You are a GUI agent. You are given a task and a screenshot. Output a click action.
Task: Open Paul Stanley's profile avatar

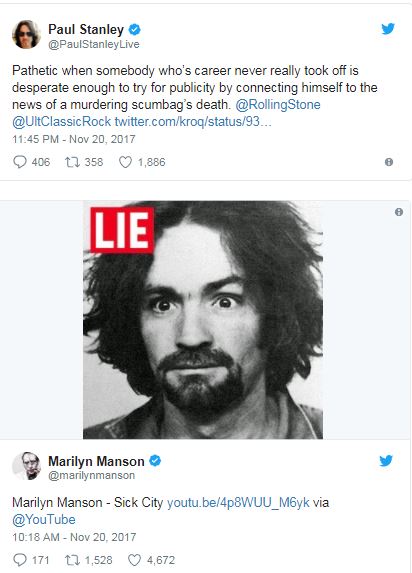click(26, 34)
